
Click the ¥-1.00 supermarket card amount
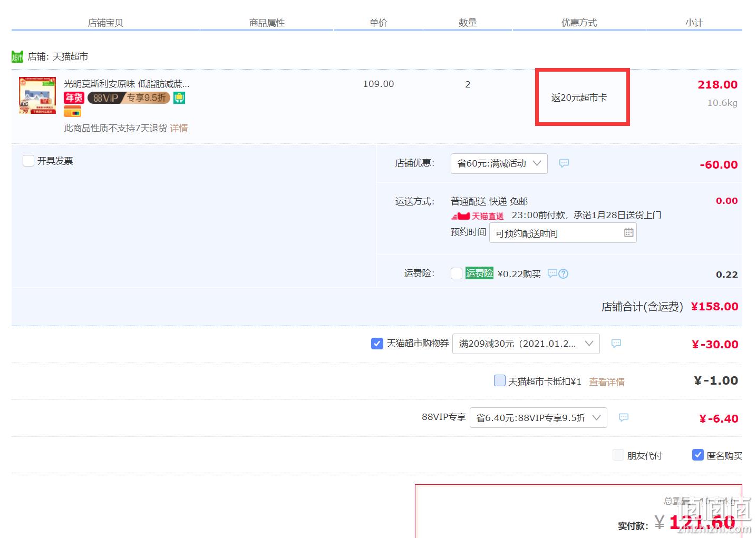716,380
